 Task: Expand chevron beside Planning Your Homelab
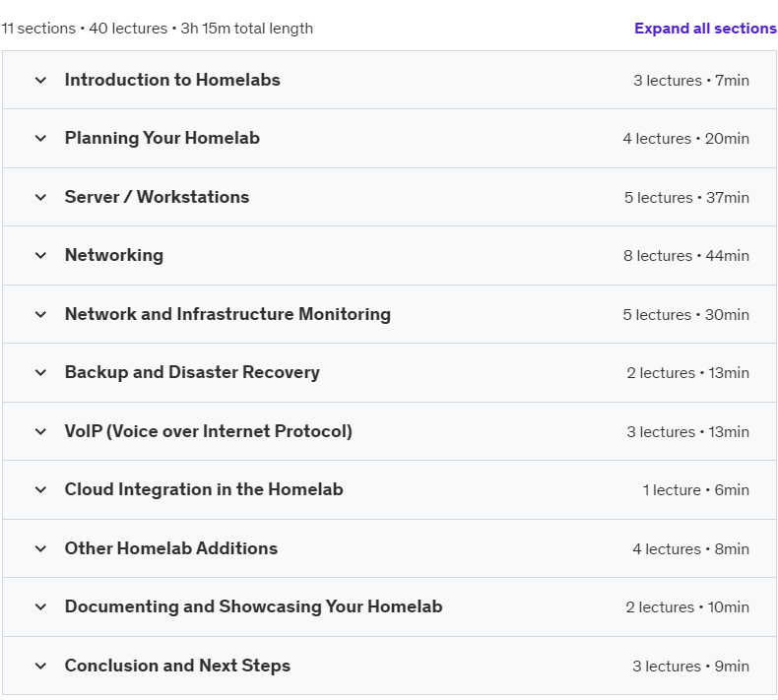(x=40, y=139)
